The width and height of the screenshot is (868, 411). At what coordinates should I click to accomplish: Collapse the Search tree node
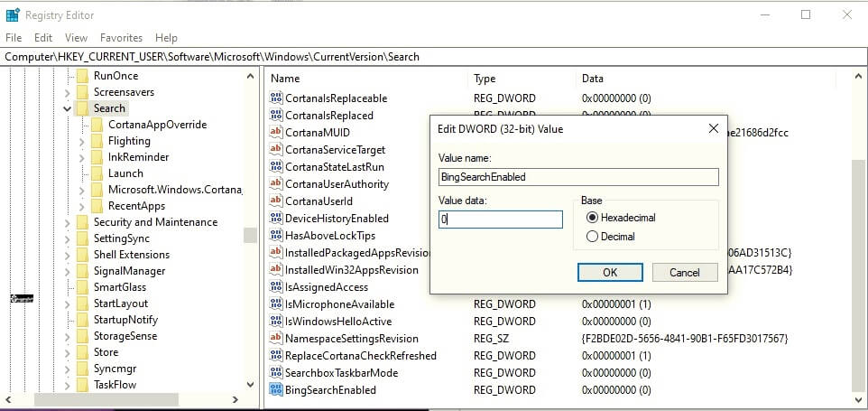(x=67, y=108)
